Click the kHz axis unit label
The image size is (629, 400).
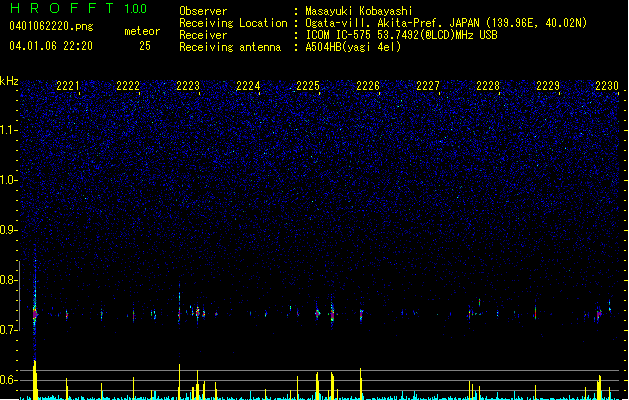[x=9, y=81]
